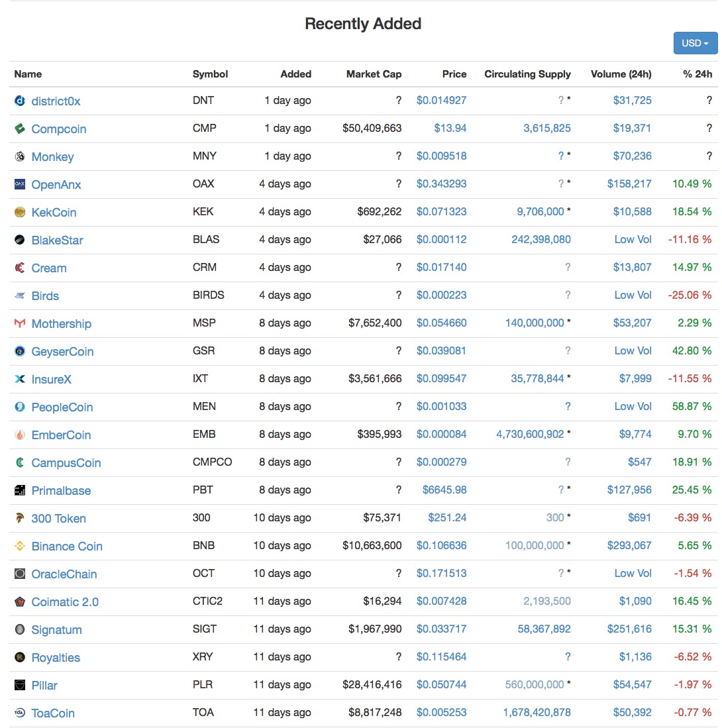Click the 300 Token spartan helmet icon

tap(19, 519)
